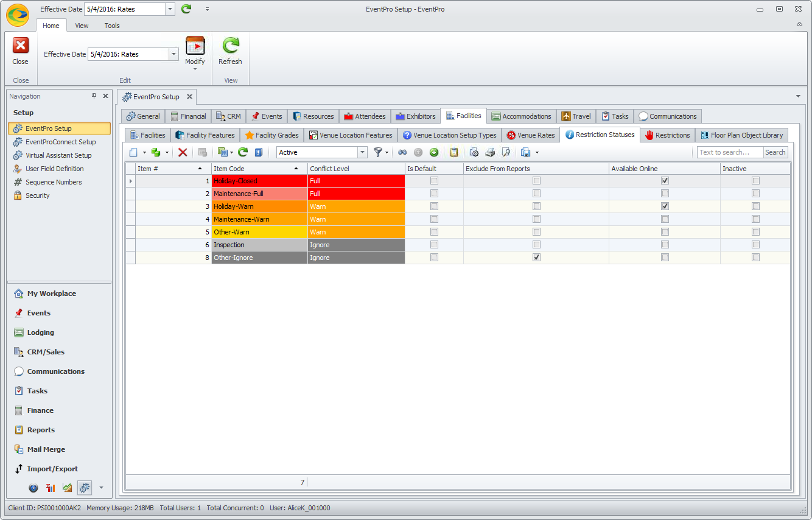The width and height of the screenshot is (812, 520).
Task: Toggle Available Online for Maintenance-Warn
Action: pos(665,219)
